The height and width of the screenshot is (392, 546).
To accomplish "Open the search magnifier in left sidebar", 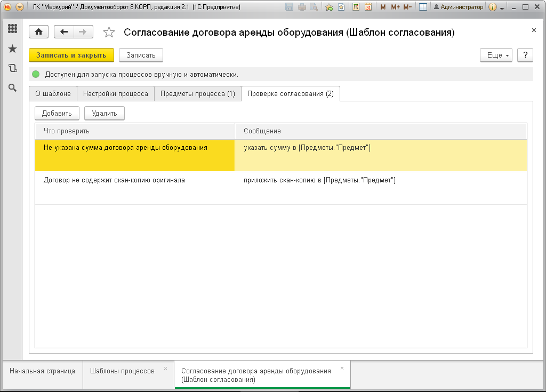I will click(13, 88).
